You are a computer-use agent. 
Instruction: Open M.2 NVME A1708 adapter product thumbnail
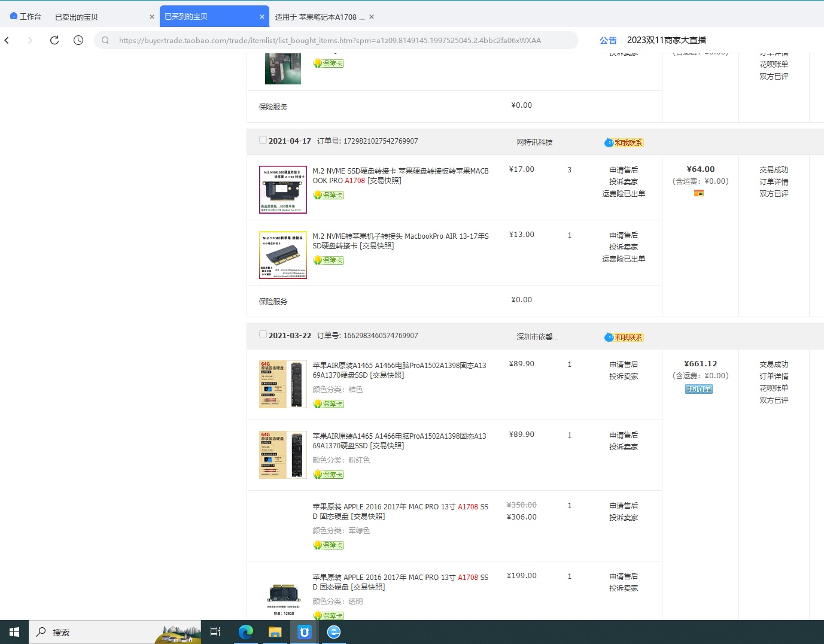(283, 190)
